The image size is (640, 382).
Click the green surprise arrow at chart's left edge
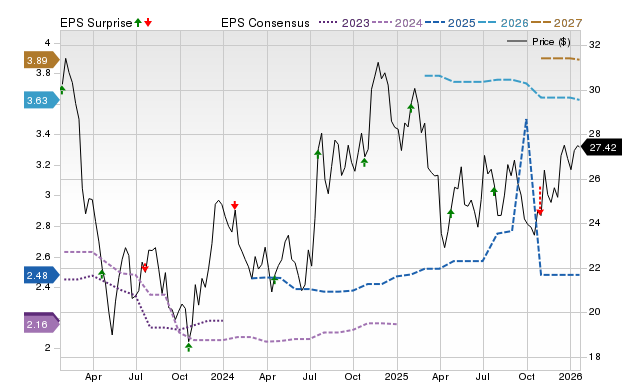click(x=62, y=90)
